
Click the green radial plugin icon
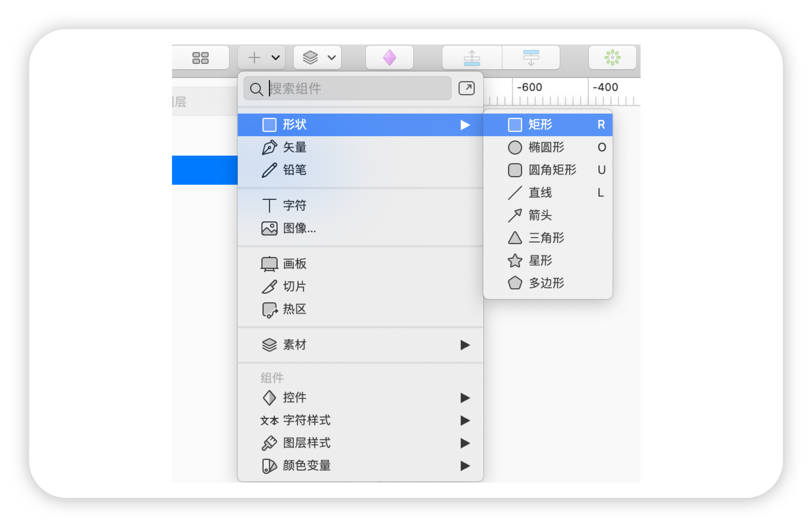pos(612,58)
